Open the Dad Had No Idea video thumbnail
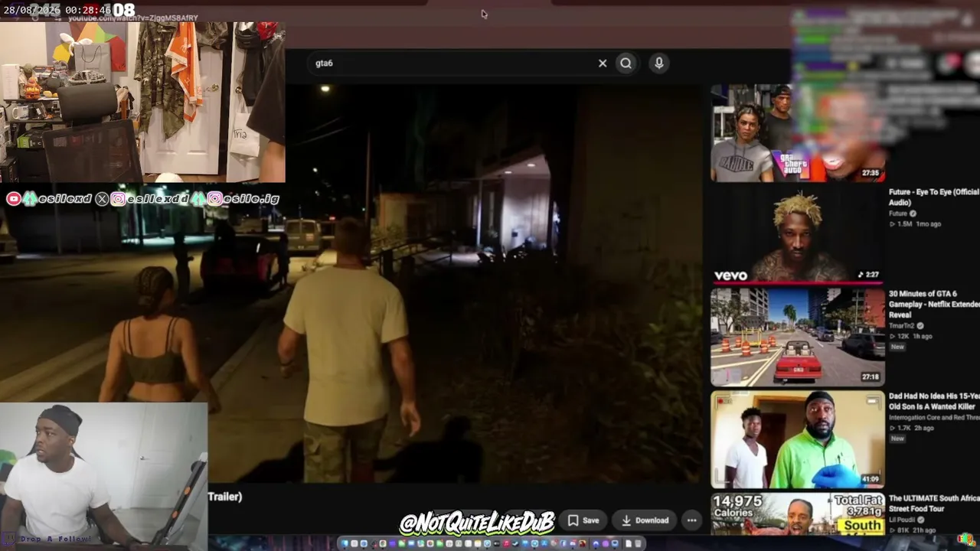 [x=798, y=439]
